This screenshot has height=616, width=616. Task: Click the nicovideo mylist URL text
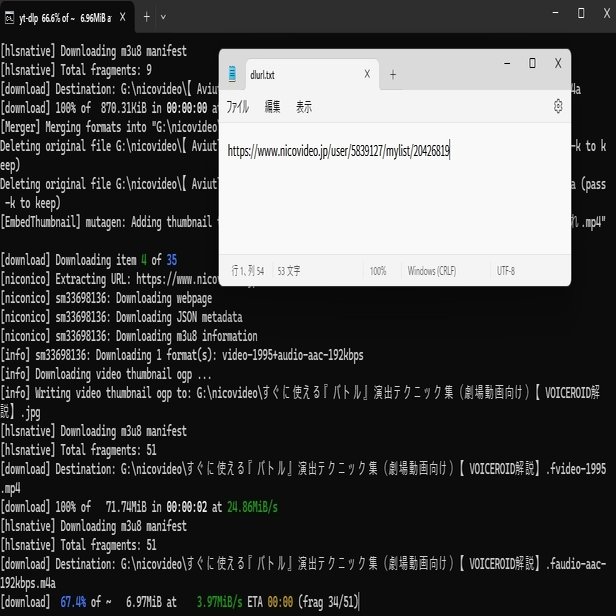point(338,150)
